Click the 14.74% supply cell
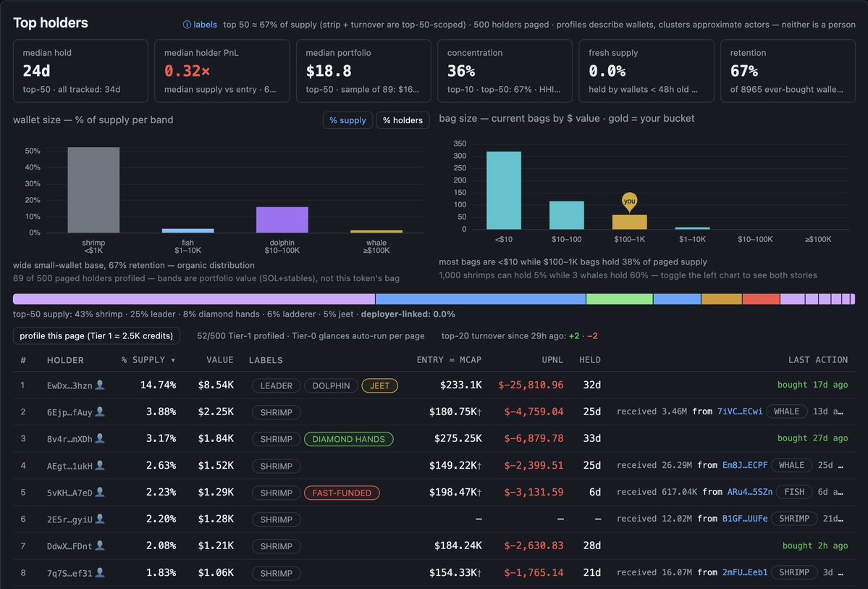 pyautogui.click(x=159, y=385)
